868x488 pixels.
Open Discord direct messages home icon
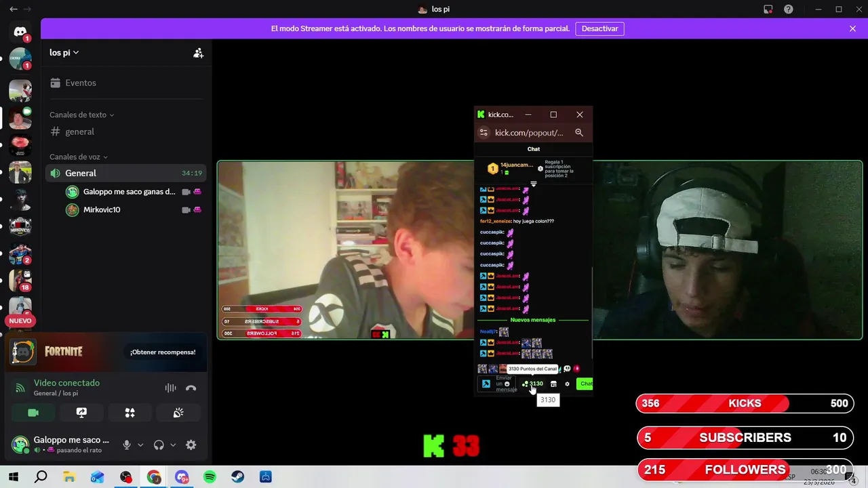[x=20, y=32]
